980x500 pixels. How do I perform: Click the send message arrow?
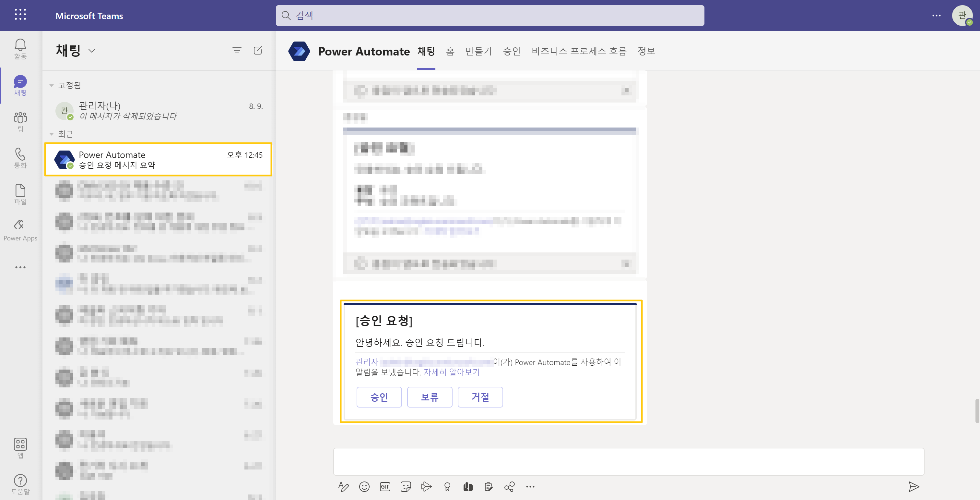(914, 486)
